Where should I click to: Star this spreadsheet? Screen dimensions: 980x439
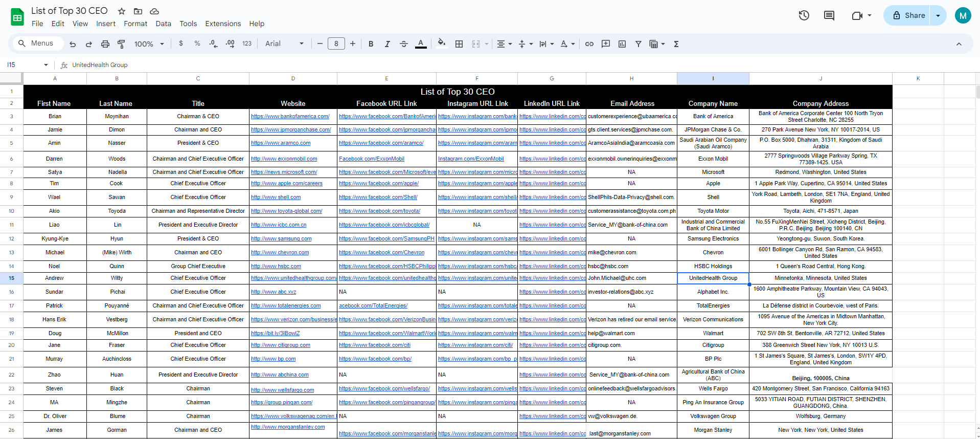coord(122,11)
